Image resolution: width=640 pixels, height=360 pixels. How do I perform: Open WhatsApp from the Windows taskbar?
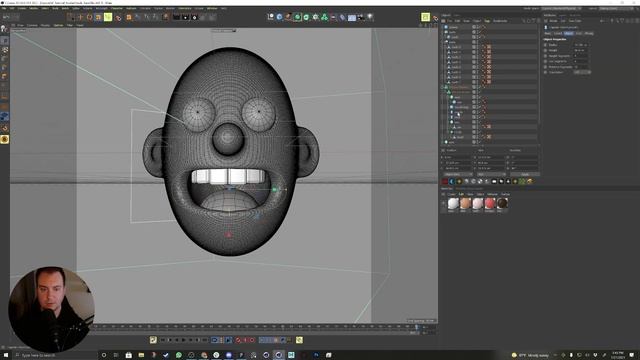tap(178, 355)
